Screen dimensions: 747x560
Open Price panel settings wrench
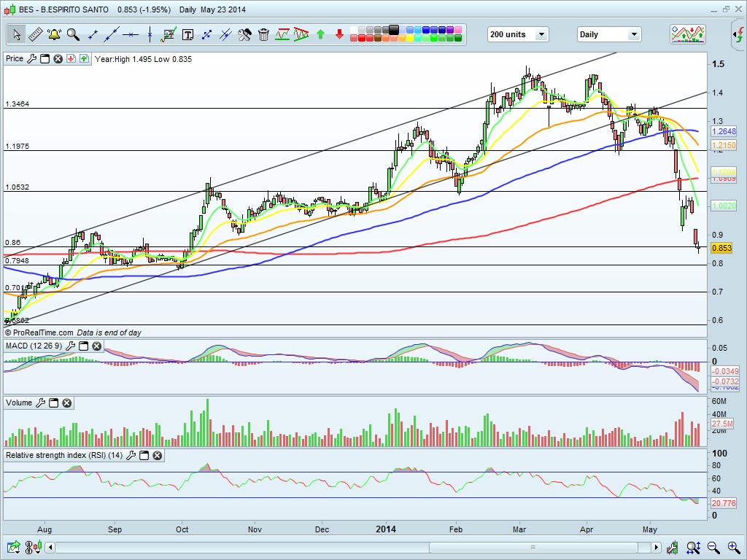[x=31, y=58]
